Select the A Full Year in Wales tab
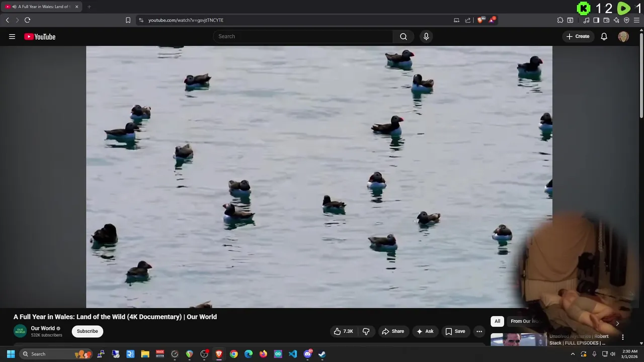 coord(42,7)
